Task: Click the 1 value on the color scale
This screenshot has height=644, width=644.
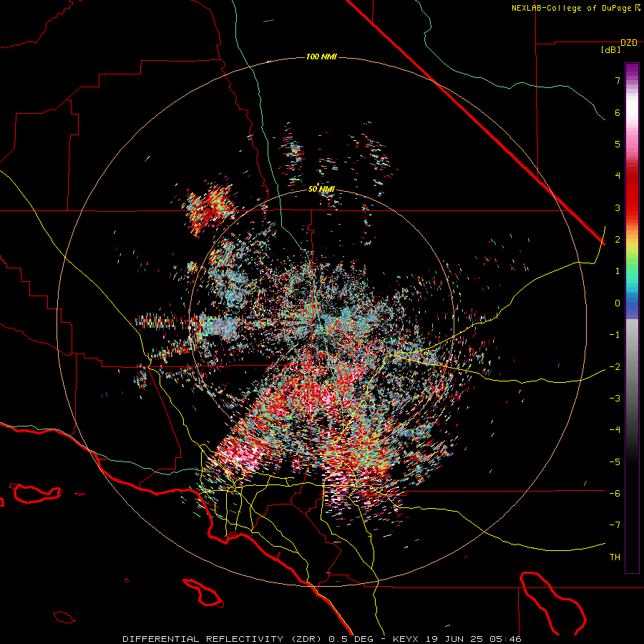Action: (x=618, y=271)
